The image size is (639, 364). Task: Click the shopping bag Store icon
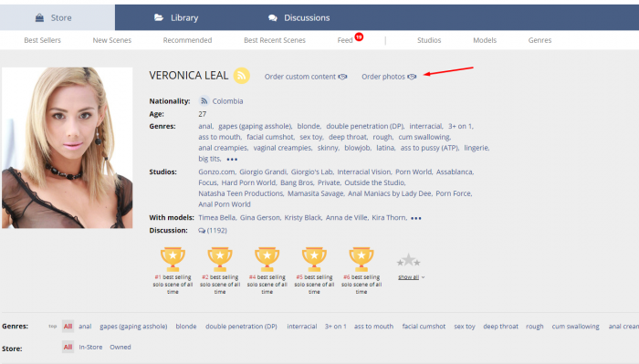point(39,17)
